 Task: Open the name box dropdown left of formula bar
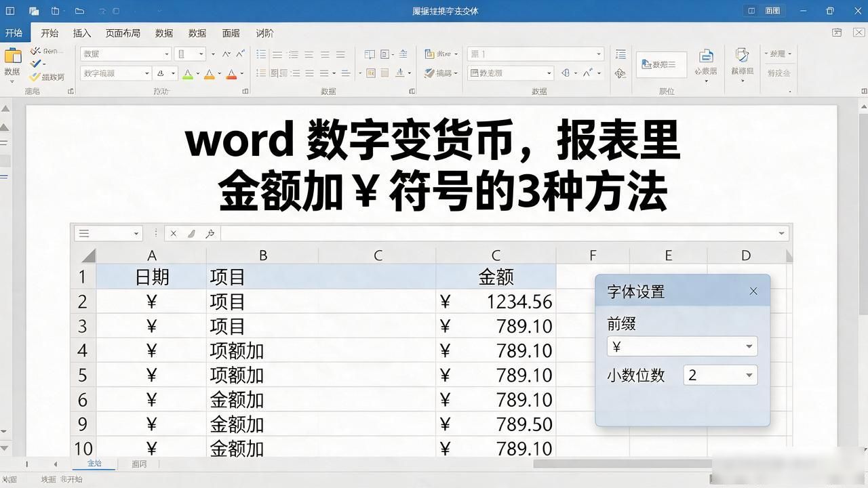[x=136, y=233]
